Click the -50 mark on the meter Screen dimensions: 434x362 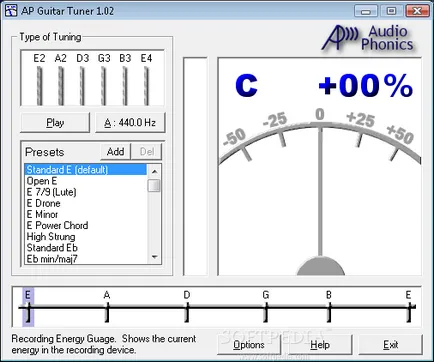click(x=234, y=138)
